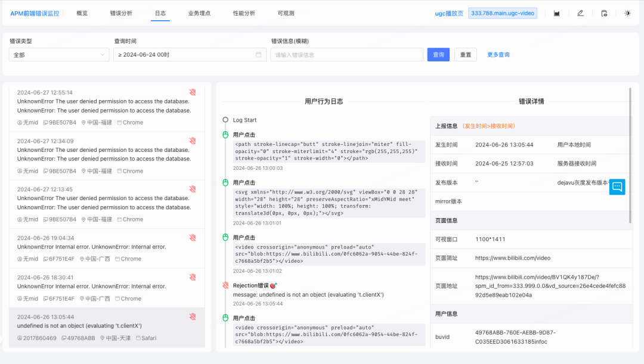Click the 可视窗口 value 1100*1411
This screenshot has width=644, height=364.
[x=490, y=239]
